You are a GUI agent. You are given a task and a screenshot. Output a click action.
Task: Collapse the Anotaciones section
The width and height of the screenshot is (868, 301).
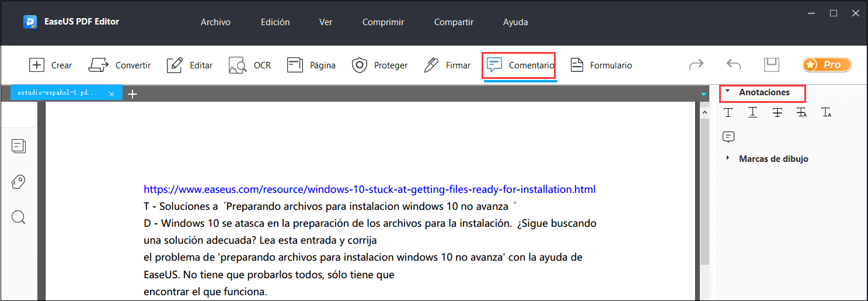[727, 92]
